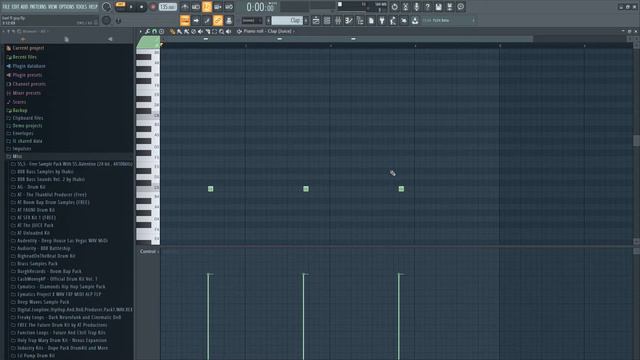Click the first clap note in piano roll
Screen dimensions: 640x360
tap(211, 189)
